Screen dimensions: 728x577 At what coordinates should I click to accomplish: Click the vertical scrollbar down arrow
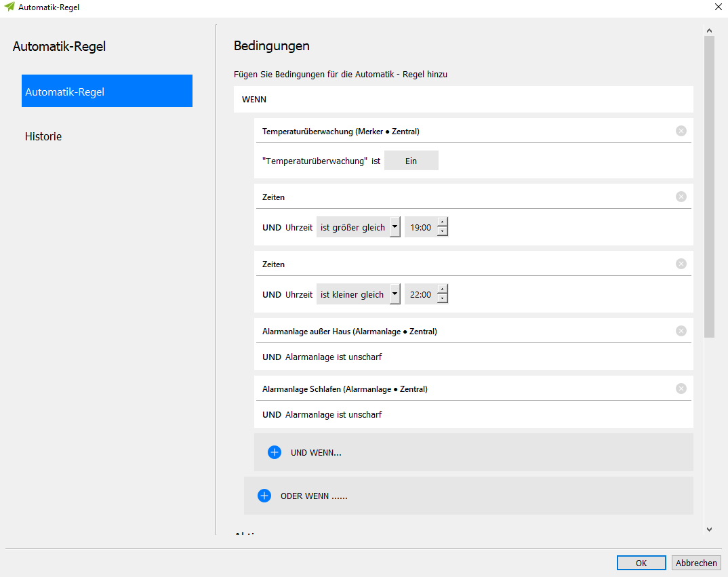(x=709, y=529)
